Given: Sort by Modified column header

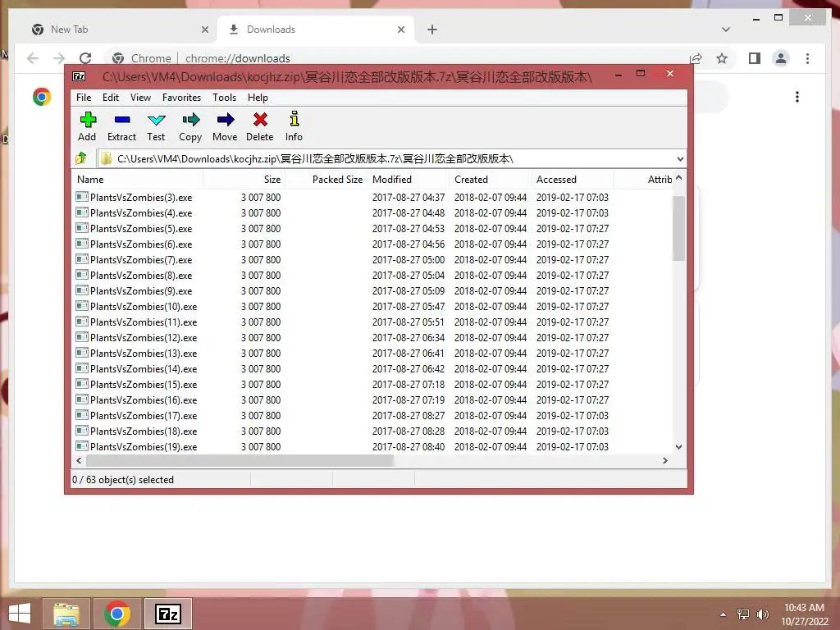Looking at the screenshot, I should [x=409, y=180].
